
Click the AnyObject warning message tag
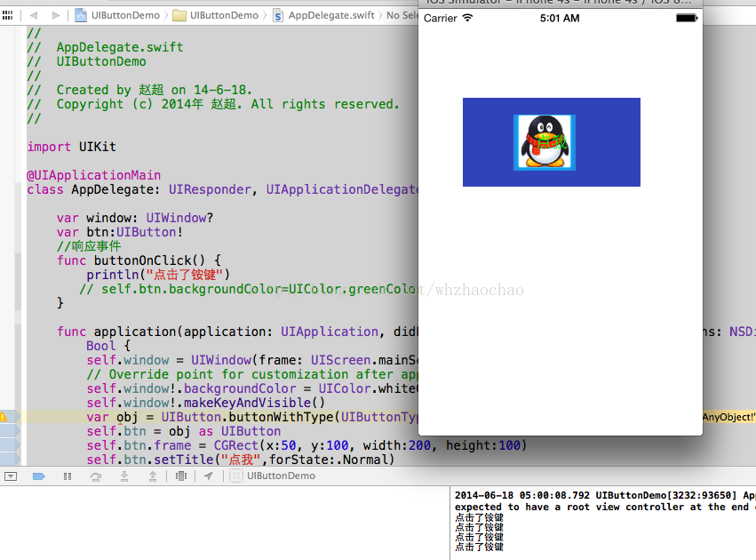pos(728,417)
